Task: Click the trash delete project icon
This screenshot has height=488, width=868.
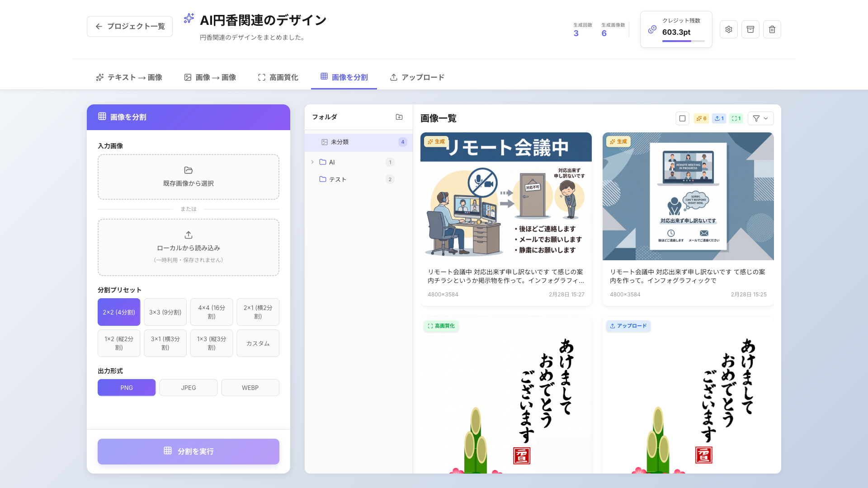Action: (x=772, y=29)
